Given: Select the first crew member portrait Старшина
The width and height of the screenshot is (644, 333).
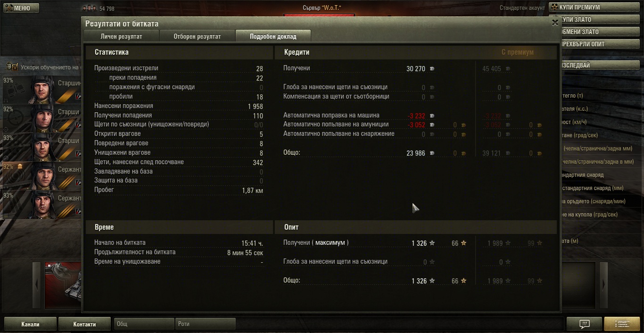Looking at the screenshot, I should coord(44,90).
